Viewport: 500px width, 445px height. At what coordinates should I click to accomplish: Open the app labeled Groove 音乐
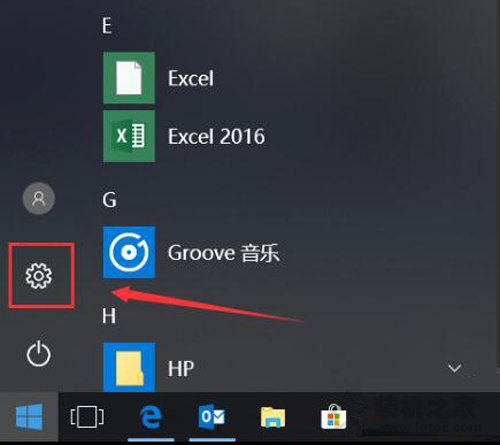[224, 253]
